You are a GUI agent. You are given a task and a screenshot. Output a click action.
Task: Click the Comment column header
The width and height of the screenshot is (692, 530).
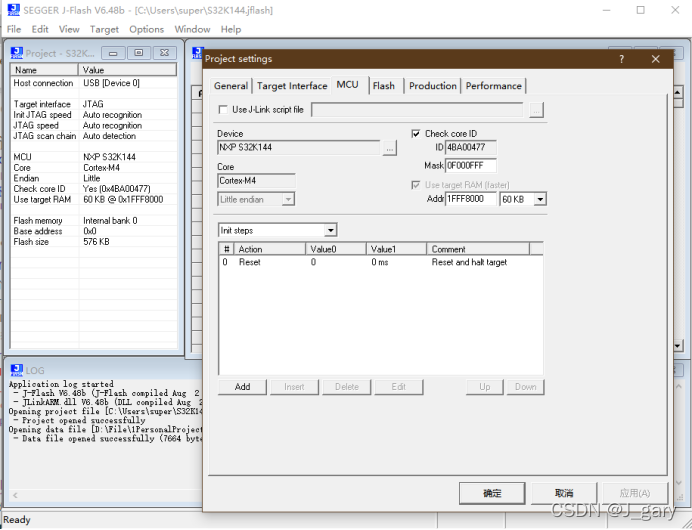pyautogui.click(x=478, y=249)
